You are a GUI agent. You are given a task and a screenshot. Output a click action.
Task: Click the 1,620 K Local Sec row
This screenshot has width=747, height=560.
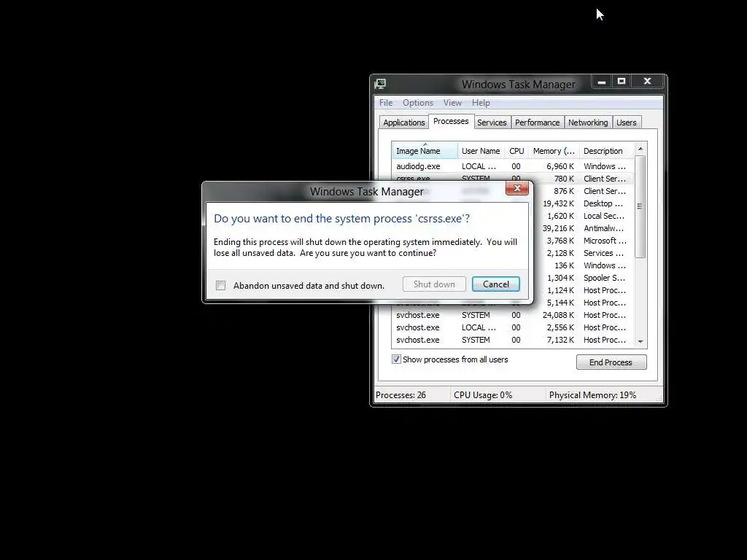(x=584, y=216)
